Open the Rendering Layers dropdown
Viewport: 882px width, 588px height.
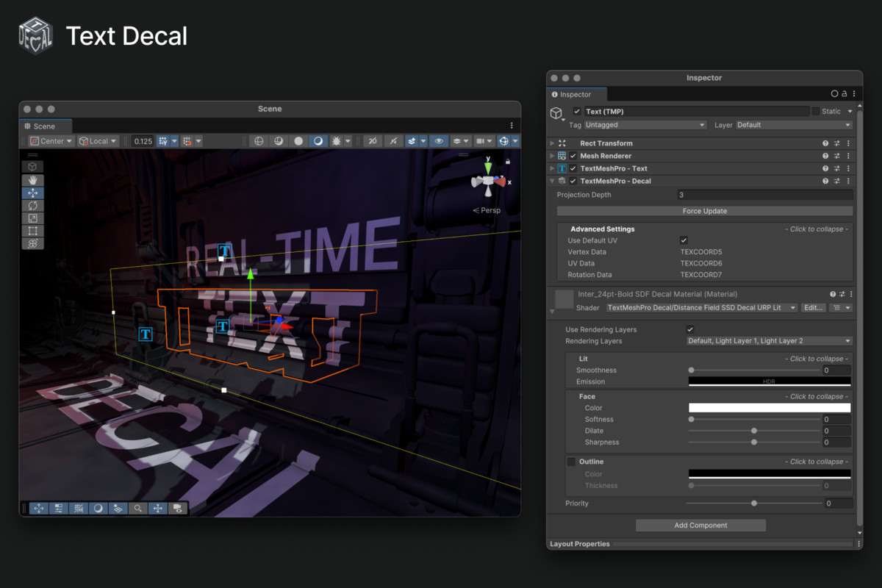[769, 341]
